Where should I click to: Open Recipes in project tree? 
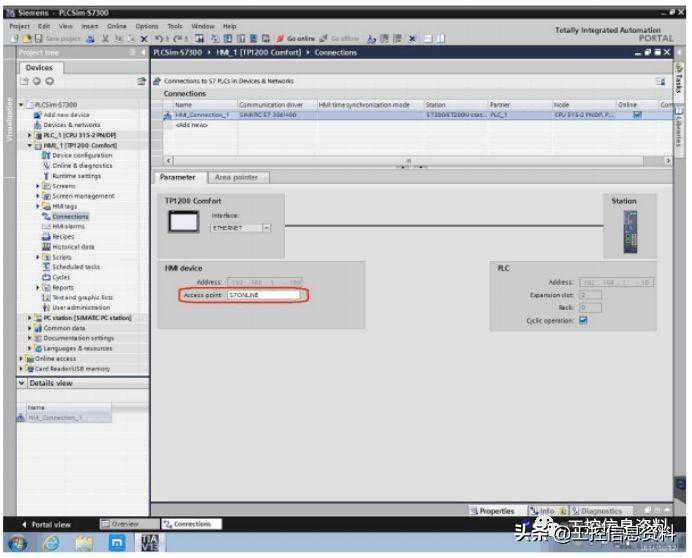64,236
